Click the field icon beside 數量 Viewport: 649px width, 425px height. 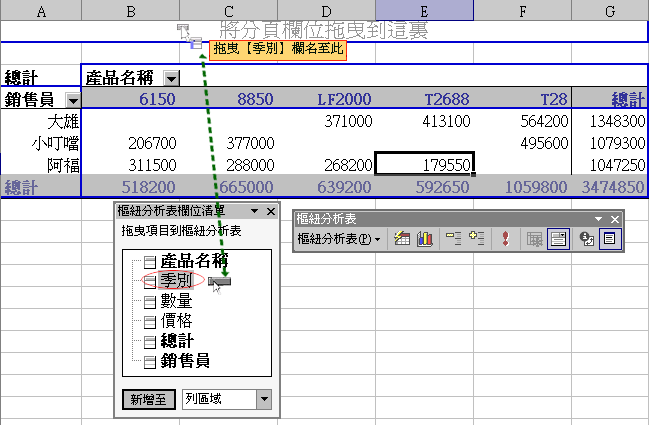click(x=149, y=302)
